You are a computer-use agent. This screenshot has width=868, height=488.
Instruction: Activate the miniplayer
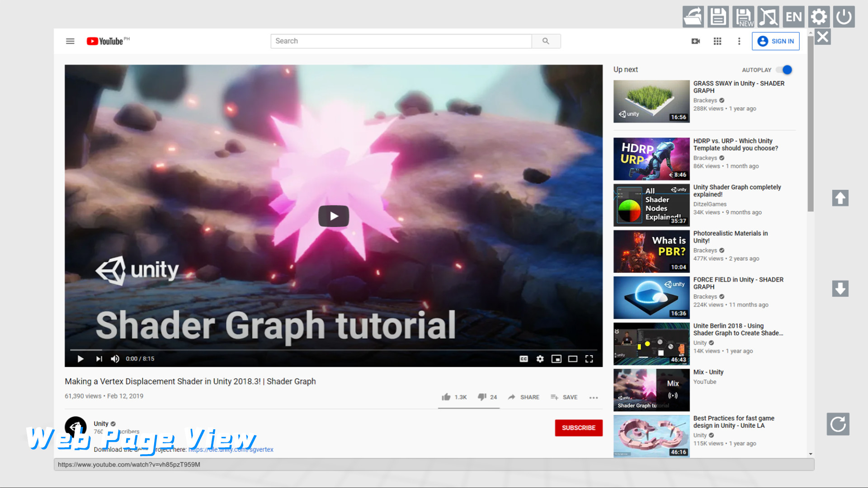tap(556, 358)
